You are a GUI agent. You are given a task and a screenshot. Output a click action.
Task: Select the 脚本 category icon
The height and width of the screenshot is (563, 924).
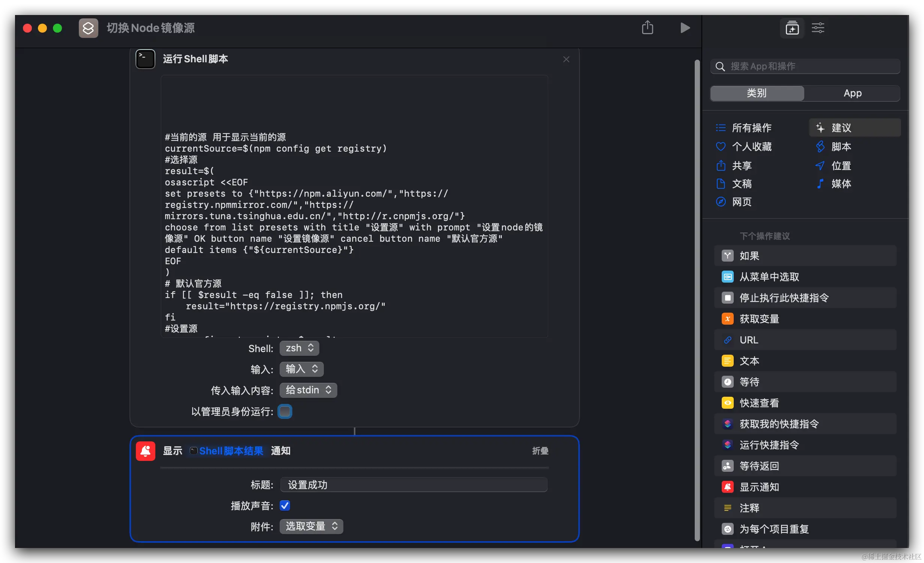[x=820, y=147]
